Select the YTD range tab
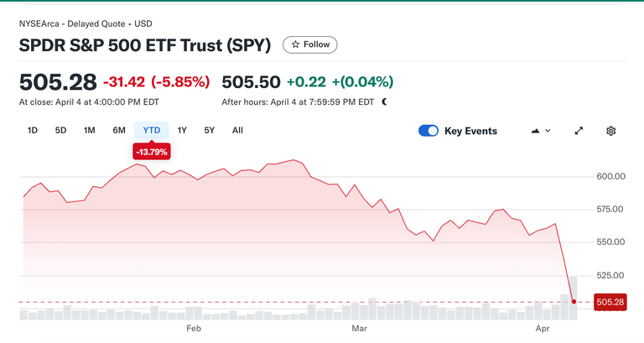 pos(152,130)
